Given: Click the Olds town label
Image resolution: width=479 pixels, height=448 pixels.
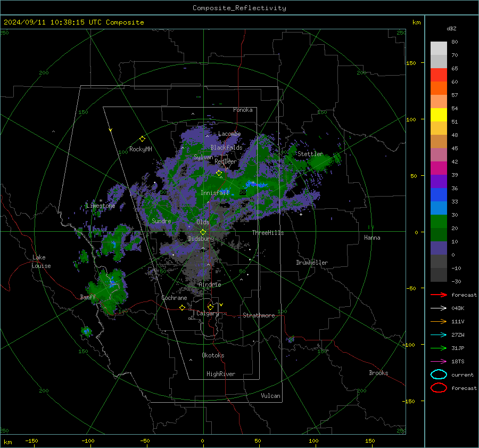Looking at the screenshot, I should [x=203, y=222].
